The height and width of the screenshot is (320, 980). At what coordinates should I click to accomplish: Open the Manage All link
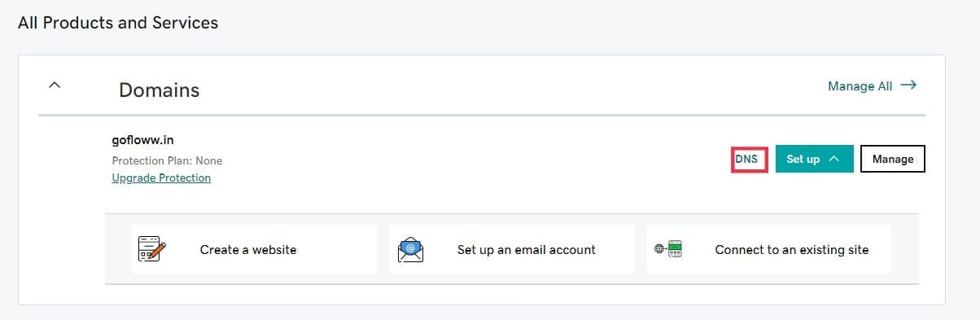(860, 85)
